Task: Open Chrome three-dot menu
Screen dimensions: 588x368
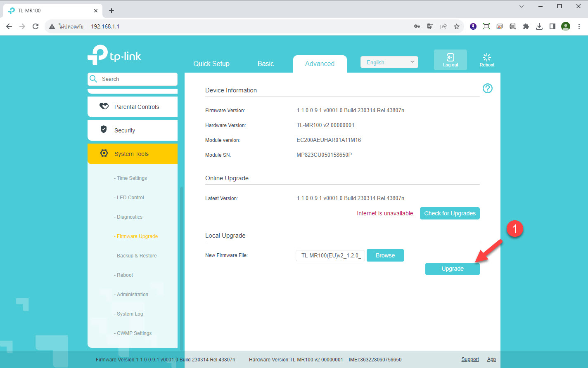Action: [579, 26]
